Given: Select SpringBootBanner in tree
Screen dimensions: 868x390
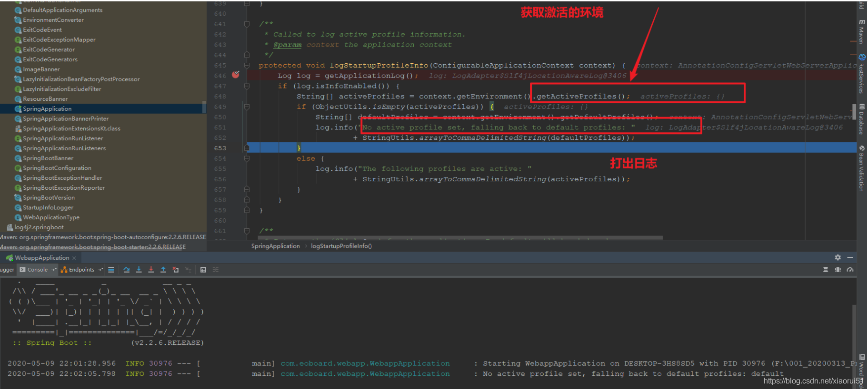Looking at the screenshot, I should coord(48,158).
